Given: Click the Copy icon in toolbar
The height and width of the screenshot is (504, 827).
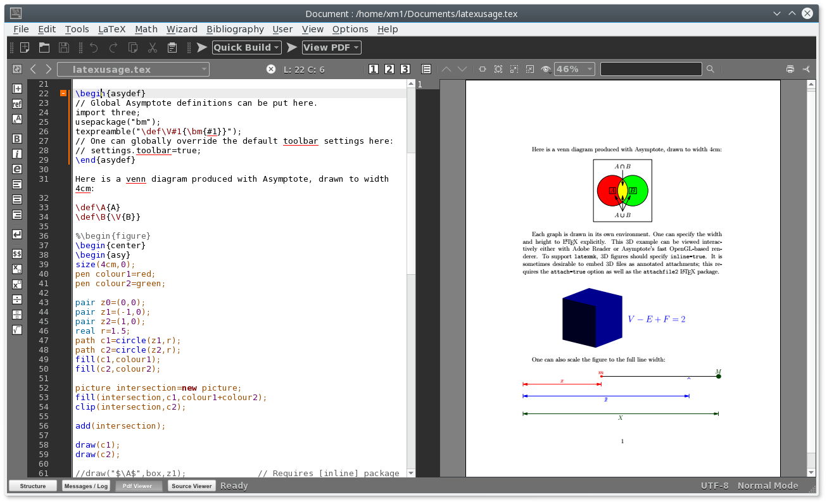Looking at the screenshot, I should pos(133,47).
